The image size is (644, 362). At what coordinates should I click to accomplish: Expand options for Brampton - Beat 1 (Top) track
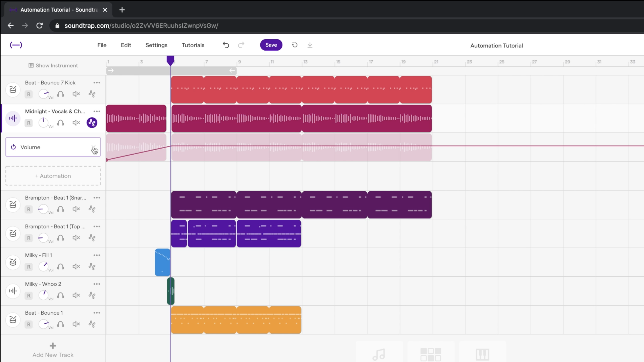click(x=97, y=226)
